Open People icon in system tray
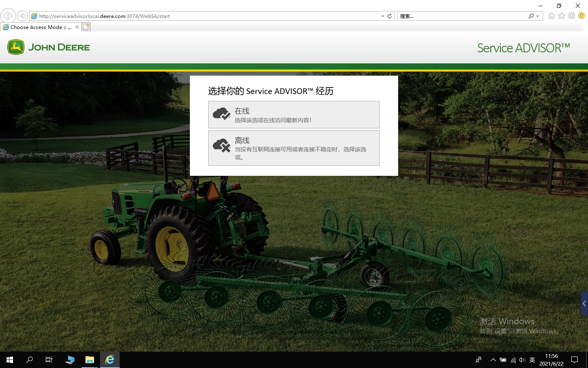Image resolution: width=588 pixels, height=368 pixels. (x=479, y=360)
